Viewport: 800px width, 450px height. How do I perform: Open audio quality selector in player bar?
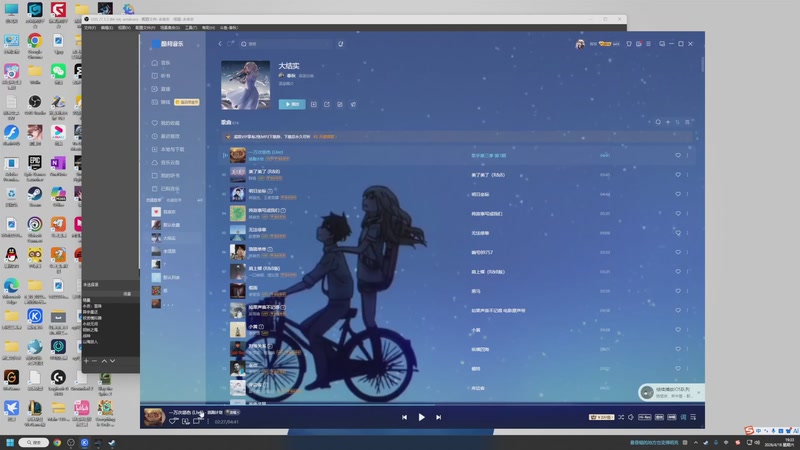pyautogui.click(x=645, y=417)
